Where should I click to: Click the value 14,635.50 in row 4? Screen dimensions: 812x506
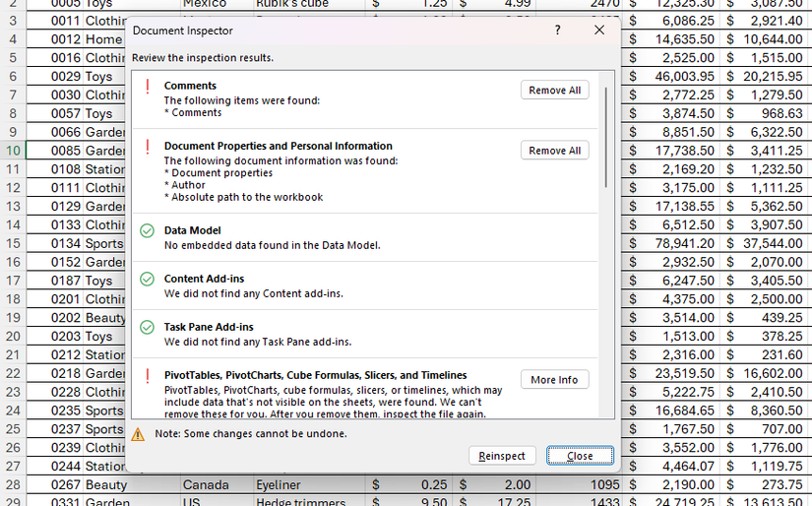(684, 39)
